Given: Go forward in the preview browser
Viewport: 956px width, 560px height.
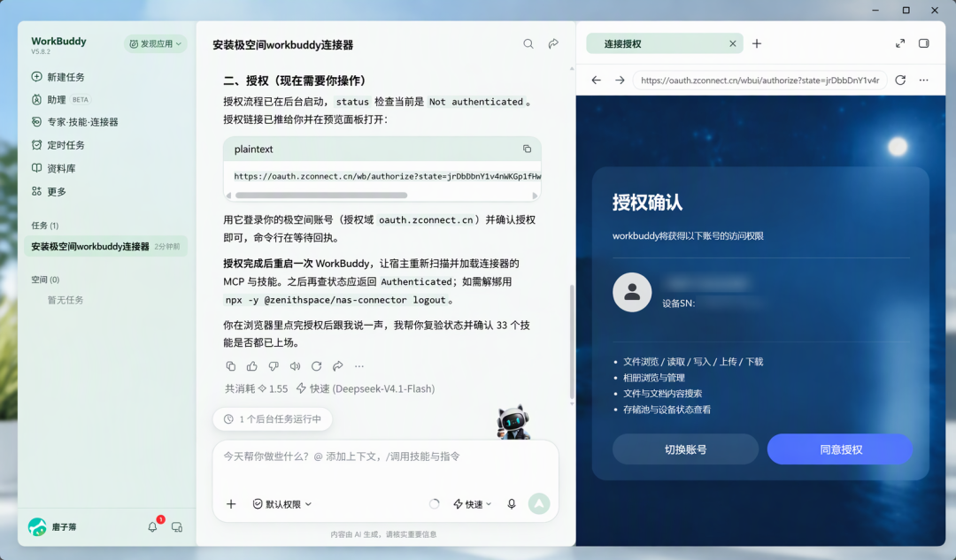Looking at the screenshot, I should pyautogui.click(x=620, y=80).
